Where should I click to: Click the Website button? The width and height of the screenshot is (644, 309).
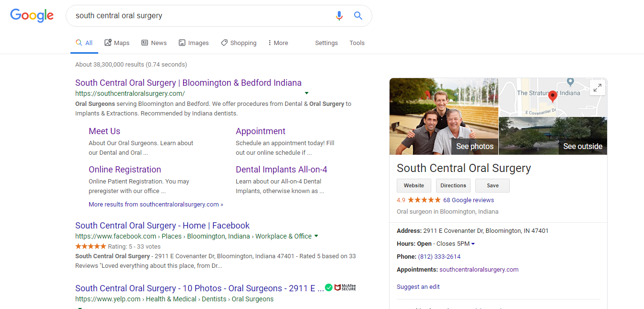tap(414, 185)
